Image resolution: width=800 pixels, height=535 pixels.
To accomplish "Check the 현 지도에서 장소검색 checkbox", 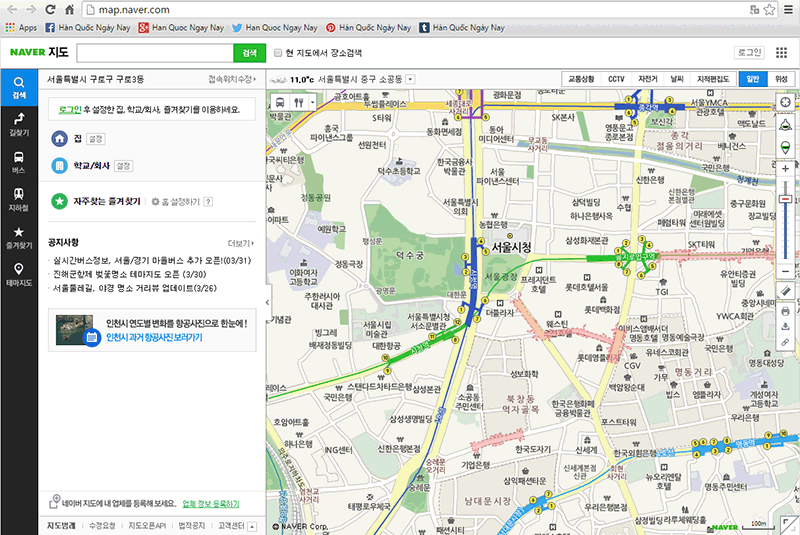I will pyautogui.click(x=278, y=53).
